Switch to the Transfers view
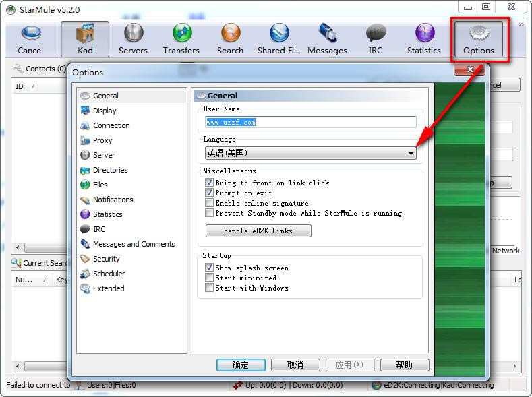 pos(181,39)
